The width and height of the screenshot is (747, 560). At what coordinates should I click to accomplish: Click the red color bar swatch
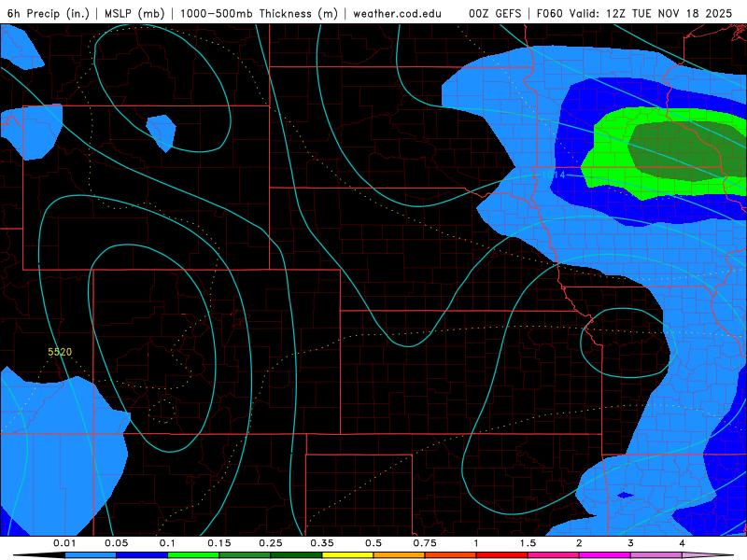502,555
